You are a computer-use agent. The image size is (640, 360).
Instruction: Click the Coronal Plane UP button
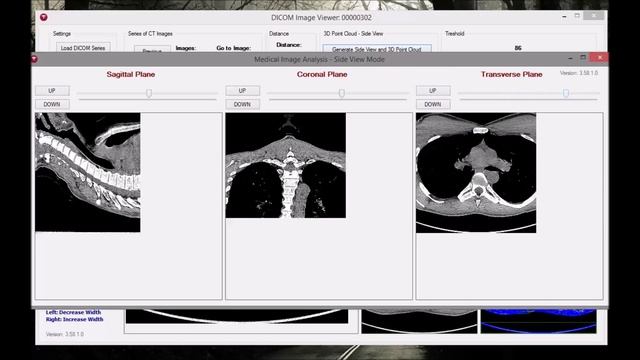click(x=242, y=91)
